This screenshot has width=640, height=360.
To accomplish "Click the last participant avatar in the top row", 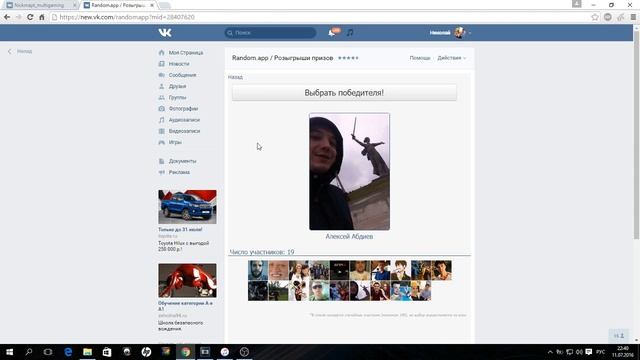I will [441, 270].
